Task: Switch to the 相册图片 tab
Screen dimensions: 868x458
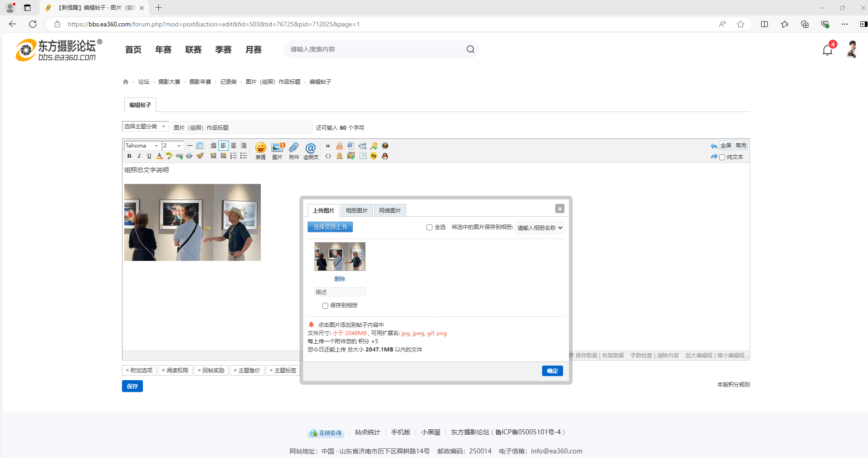Action: coord(356,210)
